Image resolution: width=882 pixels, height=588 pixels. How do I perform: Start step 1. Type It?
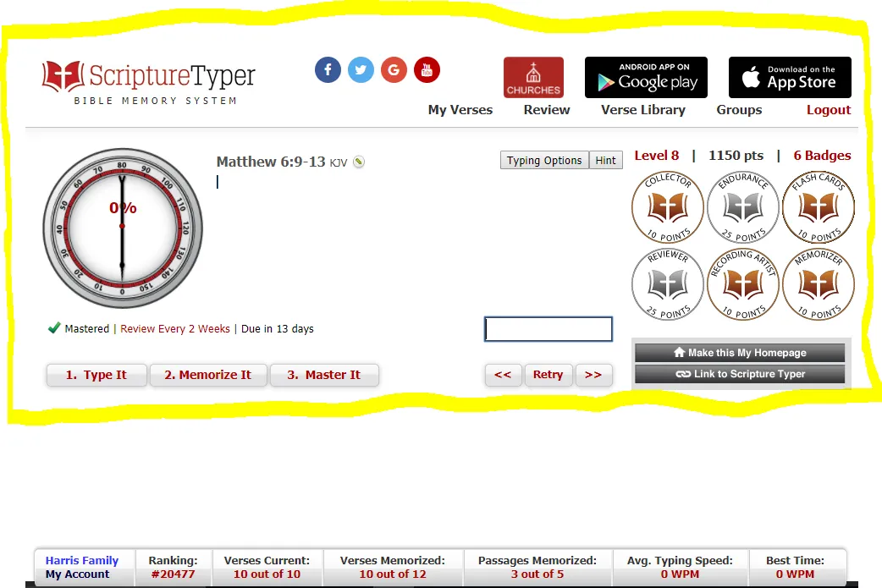[x=96, y=375]
